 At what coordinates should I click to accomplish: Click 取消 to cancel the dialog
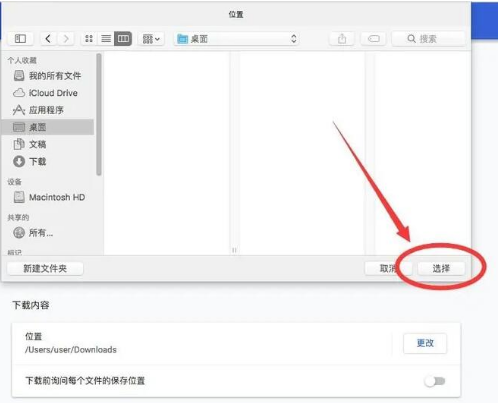[388, 268]
